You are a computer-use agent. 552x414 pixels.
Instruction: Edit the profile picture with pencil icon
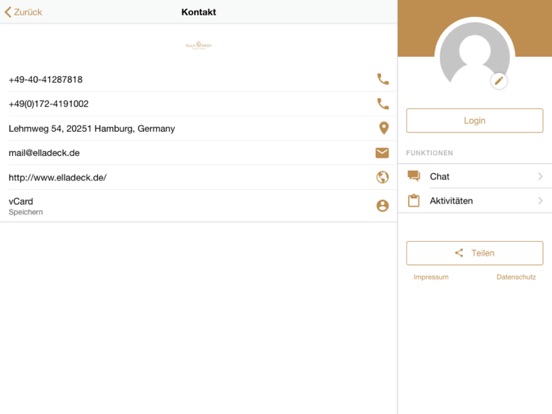[498, 81]
